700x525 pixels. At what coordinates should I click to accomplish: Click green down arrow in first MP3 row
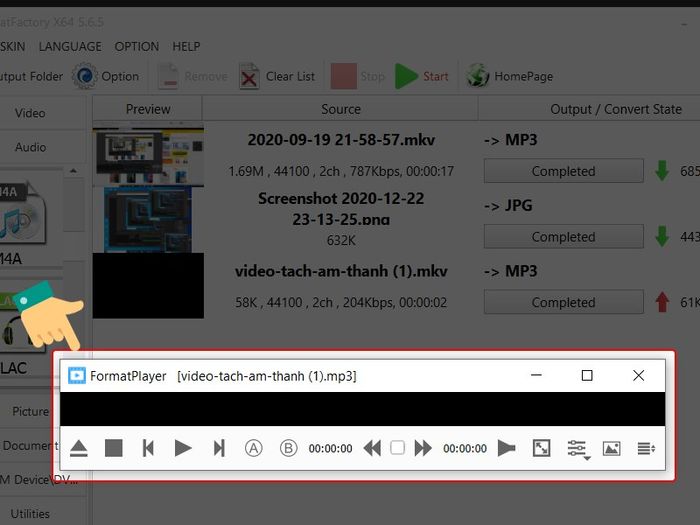662,171
